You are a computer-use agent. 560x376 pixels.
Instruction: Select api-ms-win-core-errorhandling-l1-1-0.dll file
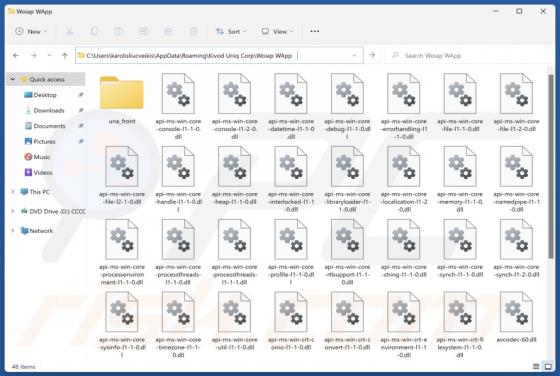click(404, 106)
